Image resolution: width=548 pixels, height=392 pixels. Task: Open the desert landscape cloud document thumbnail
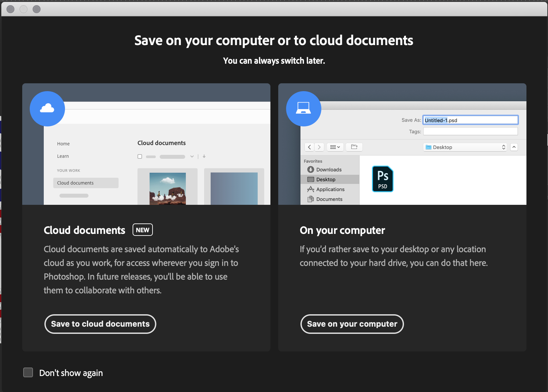pyautogui.click(x=168, y=188)
